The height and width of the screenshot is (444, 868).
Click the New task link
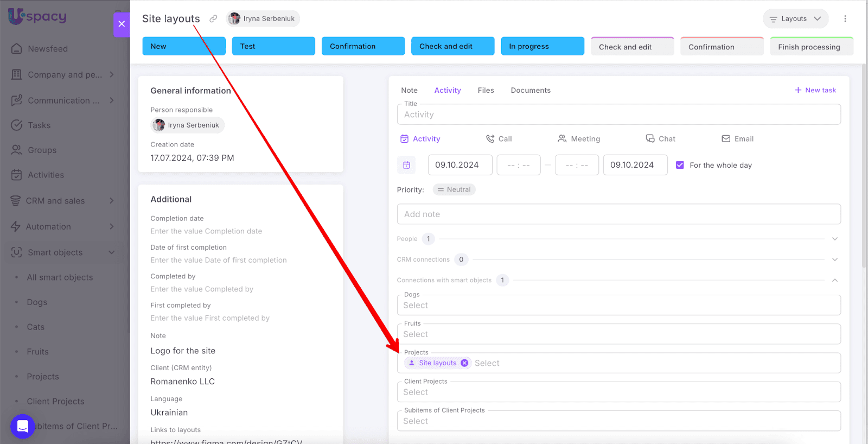click(x=815, y=90)
